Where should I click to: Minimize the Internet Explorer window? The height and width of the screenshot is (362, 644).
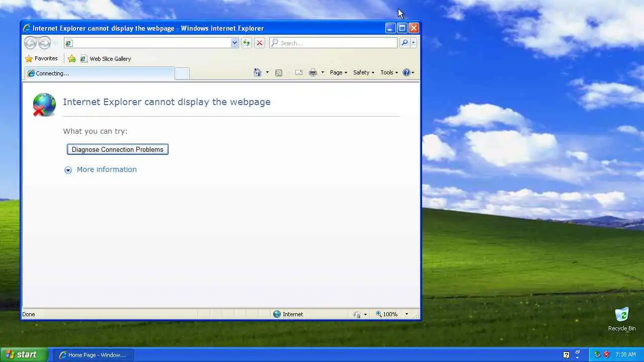(x=390, y=28)
